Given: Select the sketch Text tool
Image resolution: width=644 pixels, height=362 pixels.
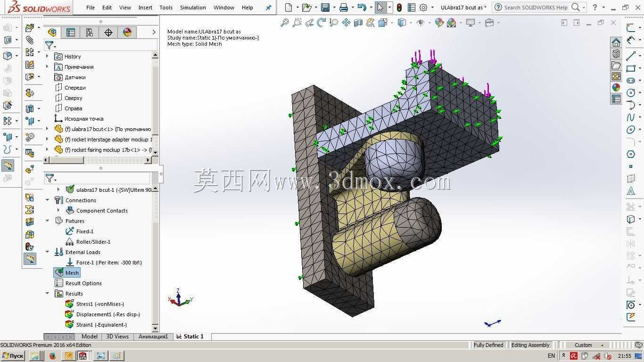Looking at the screenshot, I should [631, 191].
